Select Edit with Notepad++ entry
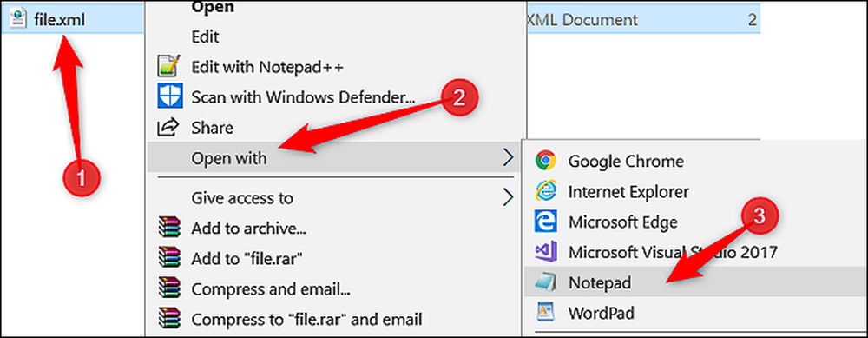The image size is (868, 338). tap(267, 68)
